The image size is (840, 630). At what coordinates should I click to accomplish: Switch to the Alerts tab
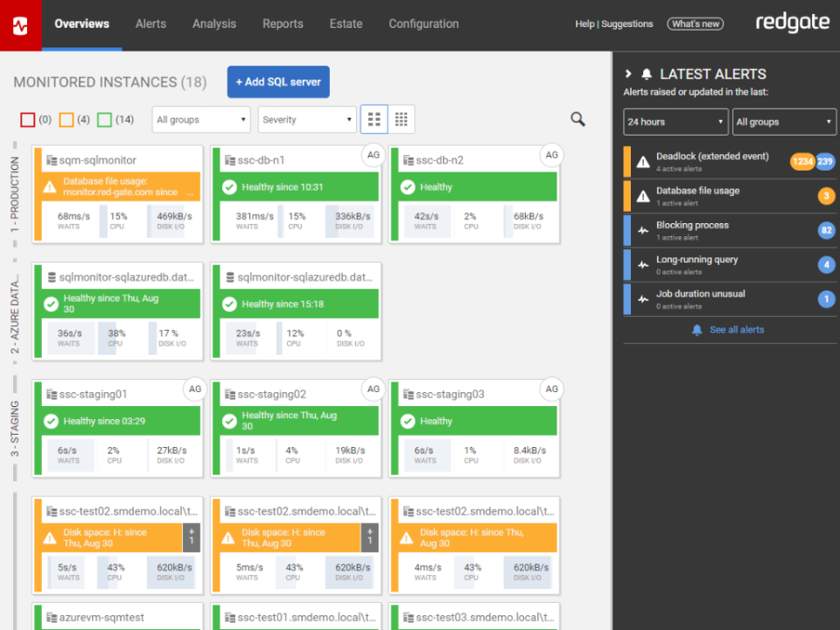pyautogui.click(x=150, y=24)
